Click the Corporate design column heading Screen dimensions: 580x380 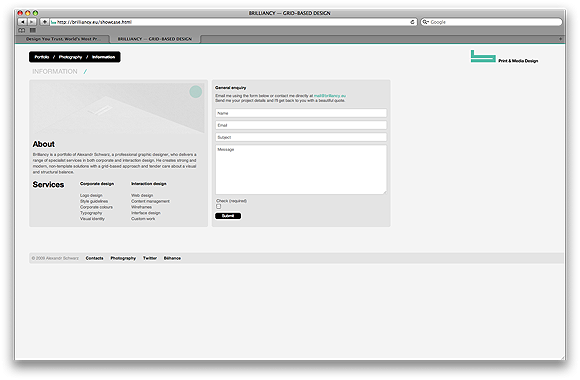point(97,184)
